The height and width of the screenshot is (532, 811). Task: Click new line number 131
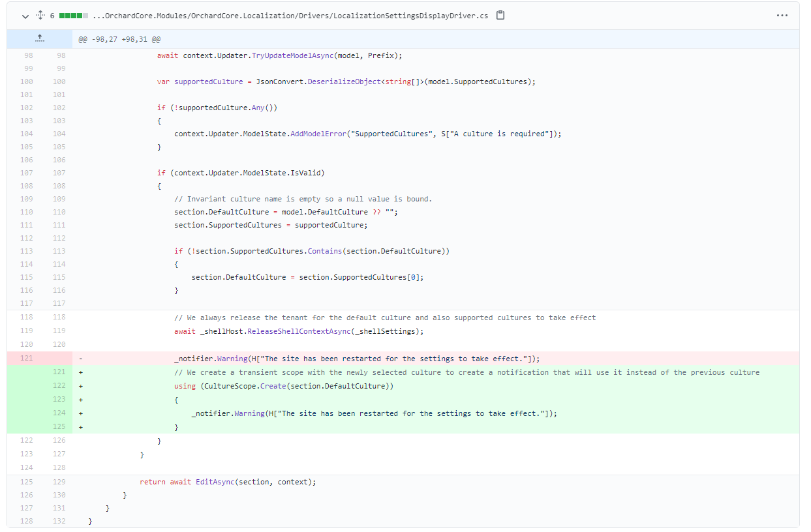click(x=59, y=509)
